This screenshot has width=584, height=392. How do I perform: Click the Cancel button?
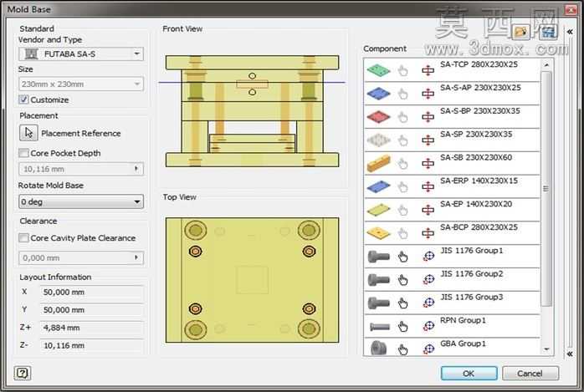click(530, 373)
